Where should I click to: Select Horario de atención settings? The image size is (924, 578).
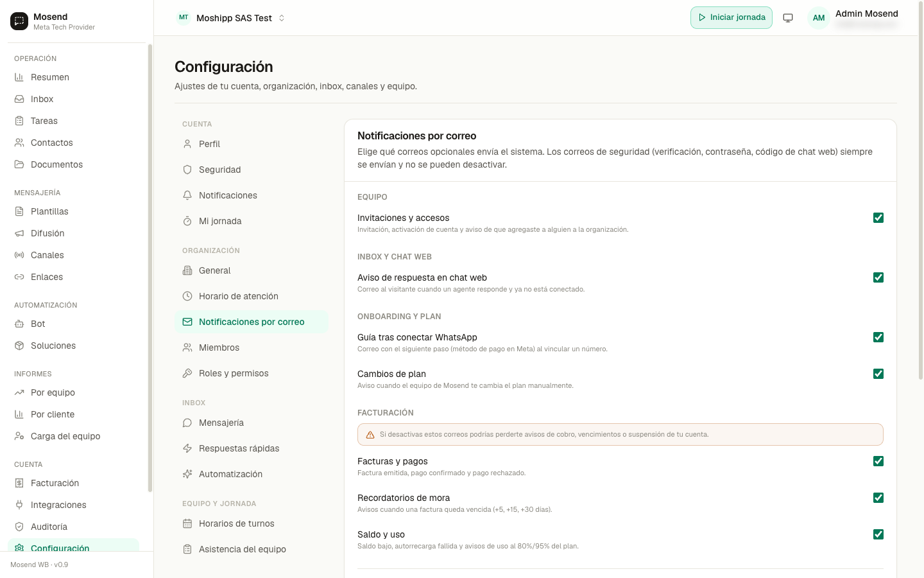coord(252,296)
